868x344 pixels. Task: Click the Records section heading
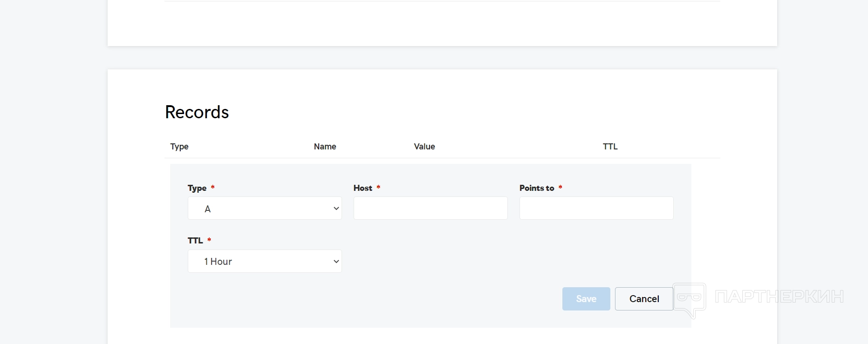197,112
